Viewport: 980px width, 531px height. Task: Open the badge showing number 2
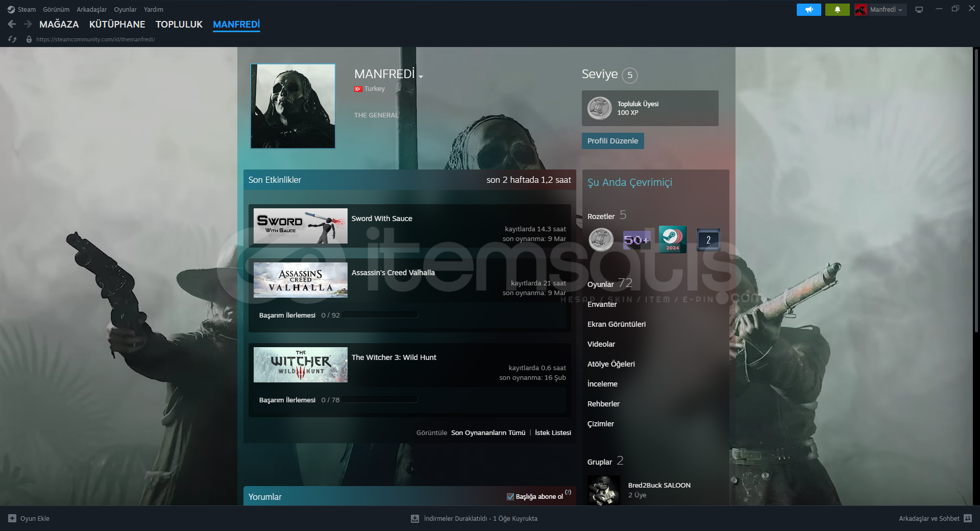708,239
